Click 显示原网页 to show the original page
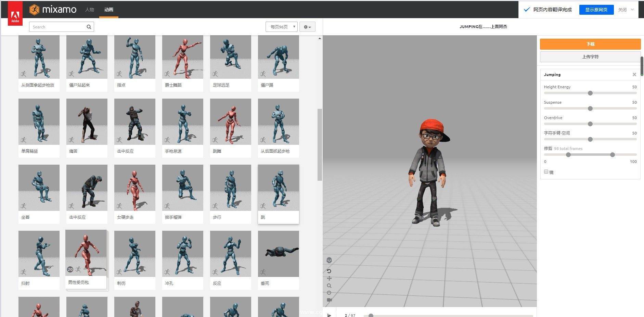Viewport: 644px width, 317px height. pyautogui.click(x=596, y=10)
